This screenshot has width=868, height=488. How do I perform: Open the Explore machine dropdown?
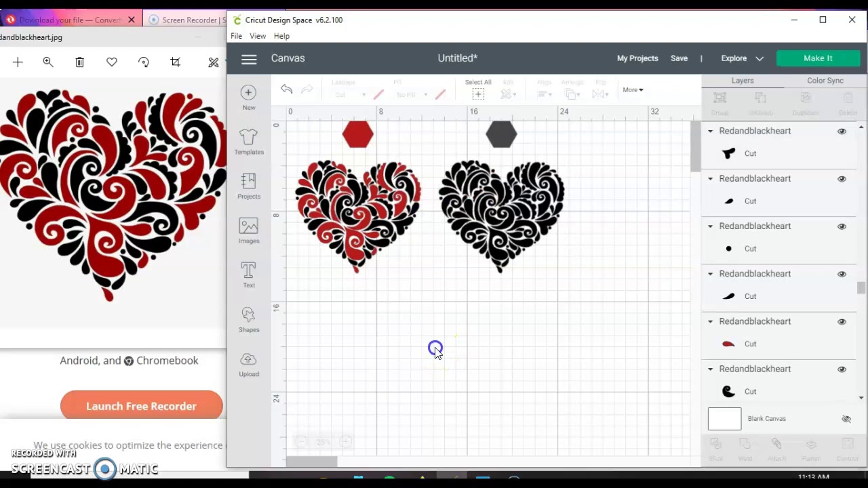click(742, 58)
